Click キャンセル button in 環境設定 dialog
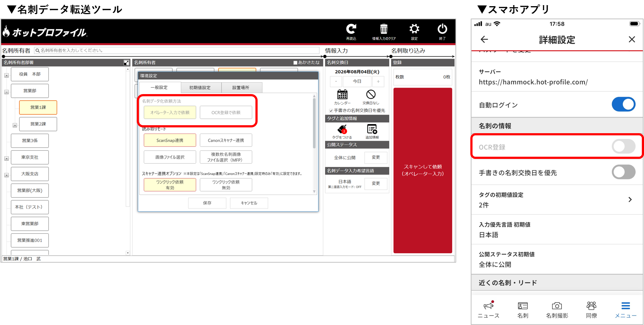Viewport: 644px width, 325px height. [x=249, y=203]
